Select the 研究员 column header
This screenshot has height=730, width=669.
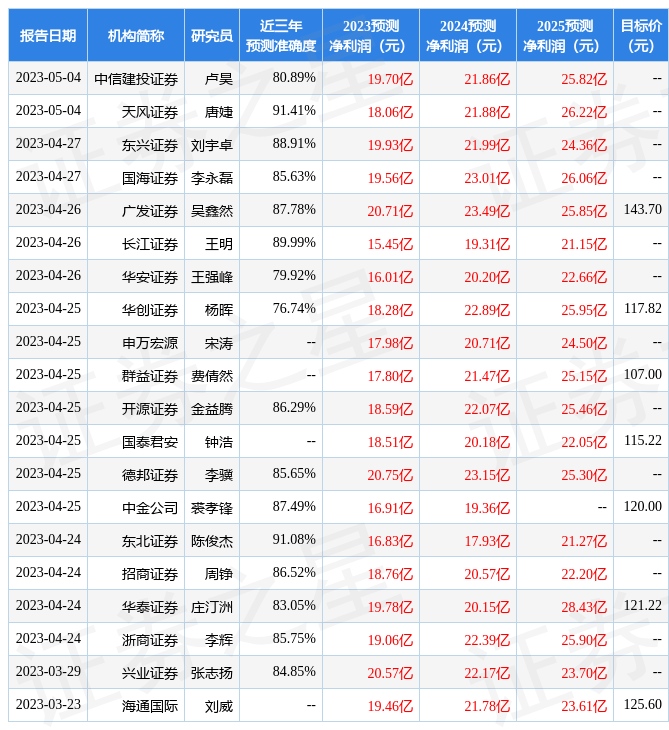[x=212, y=35]
